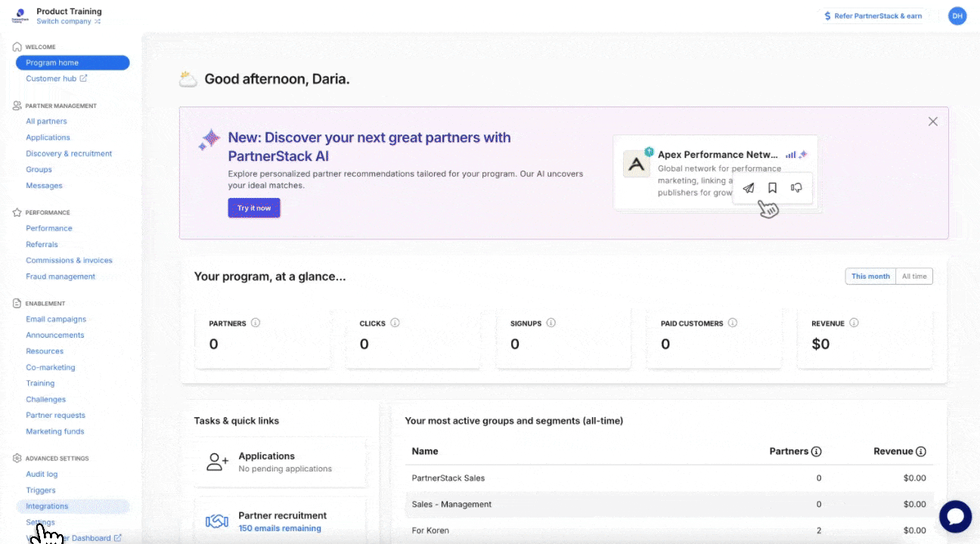Click the Partner Management people icon

[17, 106]
